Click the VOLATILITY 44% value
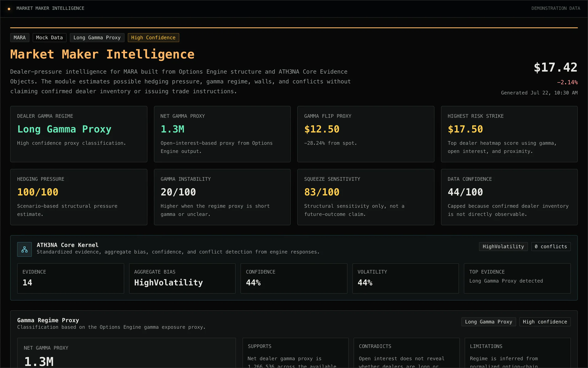The image size is (588, 368). click(365, 282)
